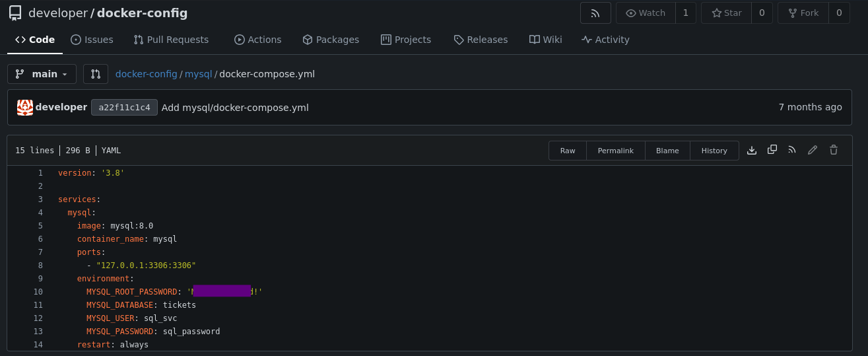This screenshot has width=868, height=356.
Task: Copy file content to clipboard
Action: point(772,151)
